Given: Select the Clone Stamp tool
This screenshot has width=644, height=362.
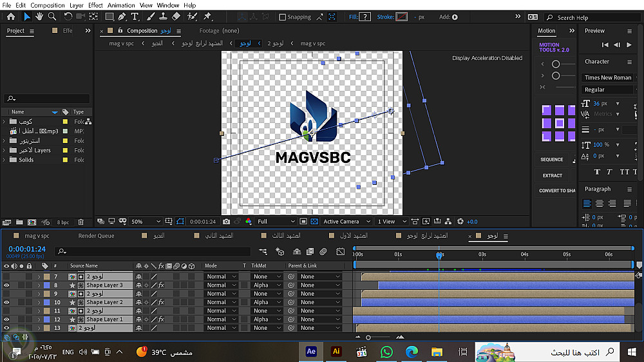Looking at the screenshot, I should point(163,17).
